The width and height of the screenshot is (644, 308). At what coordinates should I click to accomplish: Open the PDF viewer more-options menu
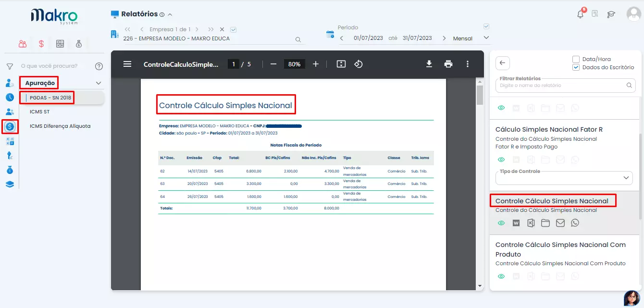[468, 64]
